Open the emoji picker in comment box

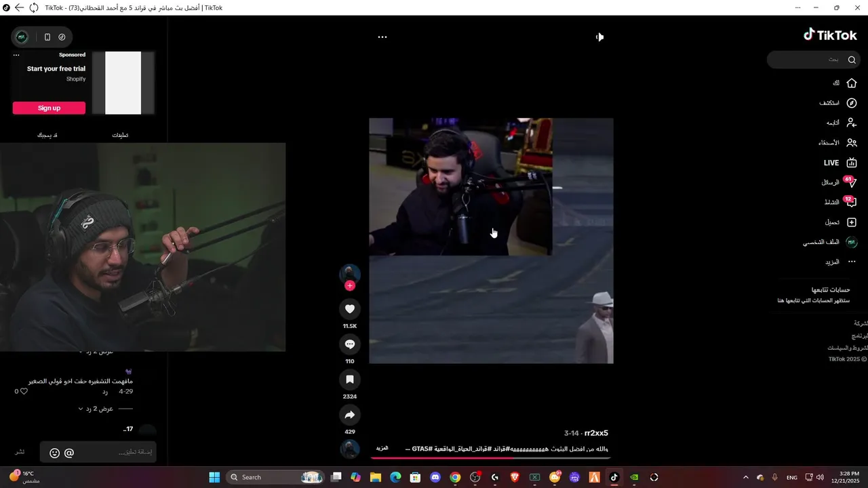[55, 453]
